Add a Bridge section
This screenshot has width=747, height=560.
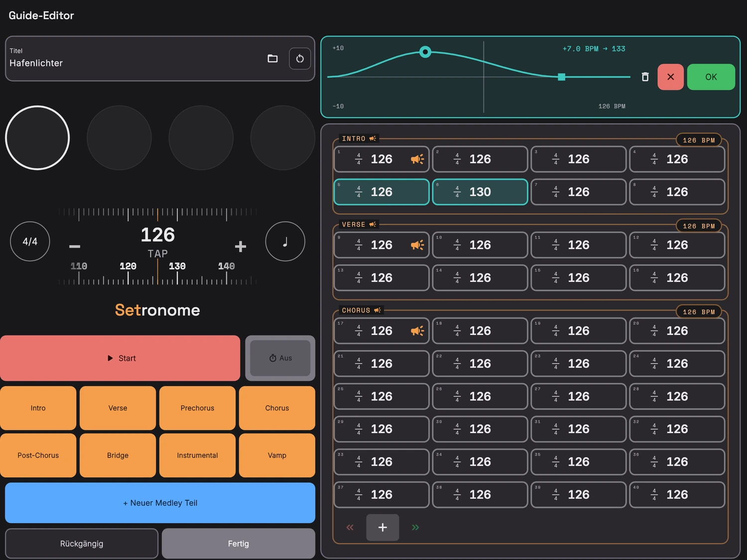coord(118,455)
